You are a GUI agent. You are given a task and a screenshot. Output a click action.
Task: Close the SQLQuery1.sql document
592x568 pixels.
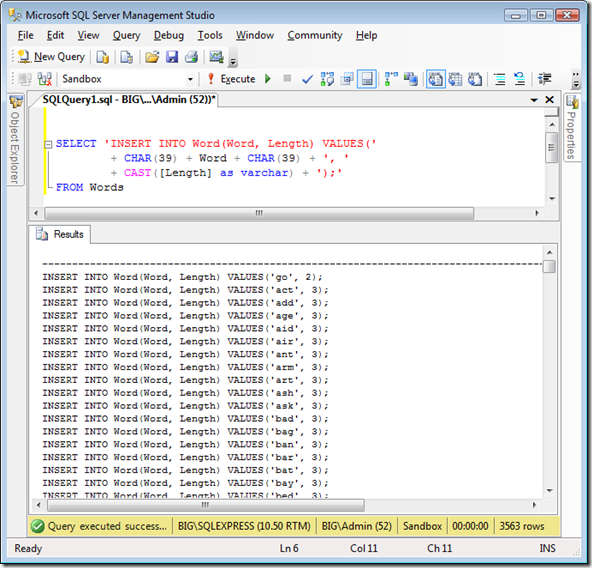pos(549,100)
